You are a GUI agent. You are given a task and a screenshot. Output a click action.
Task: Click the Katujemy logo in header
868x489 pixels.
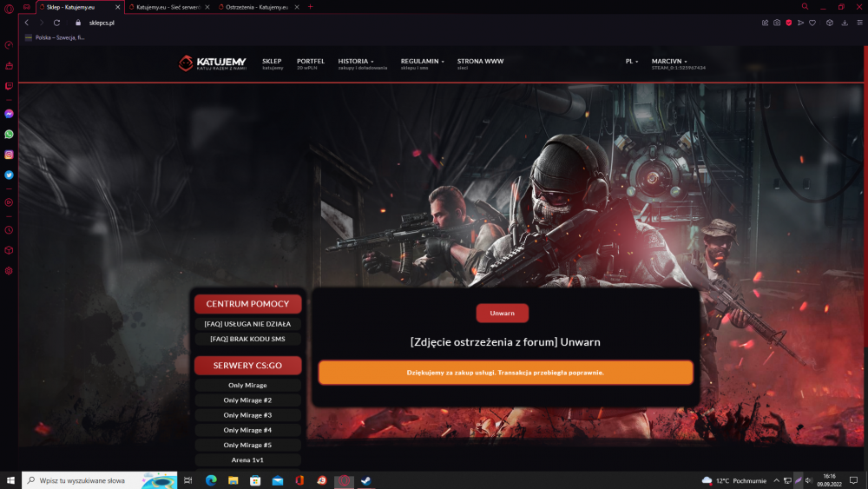click(x=213, y=63)
